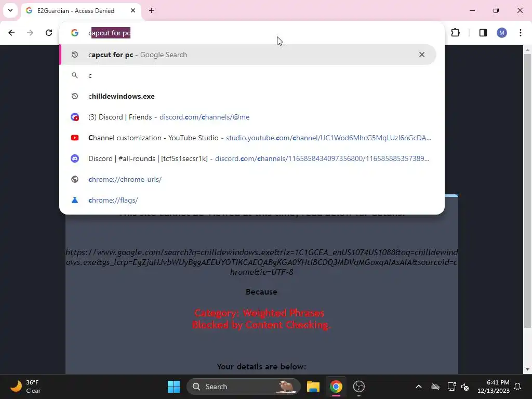This screenshot has height=399, width=532.
Task: Open the tab search dropdown arrow
Action: point(10,10)
